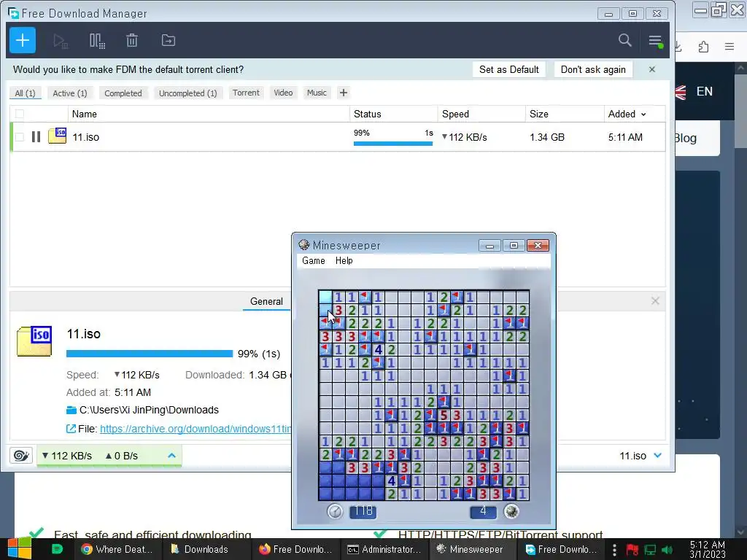Open the Minesweeper Game menu
747x560 pixels.
click(x=314, y=260)
